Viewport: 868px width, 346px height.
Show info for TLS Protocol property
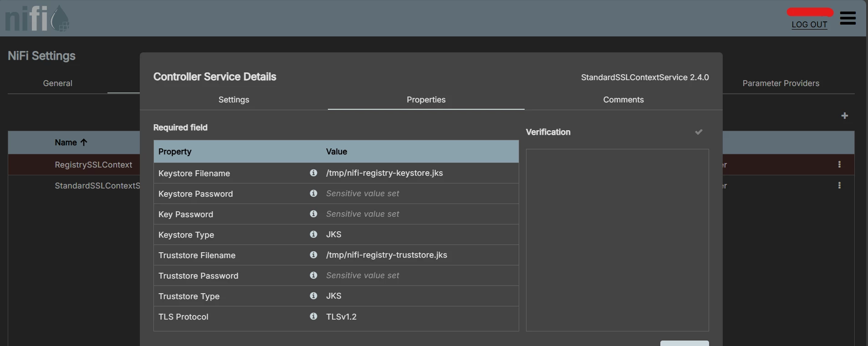(x=313, y=316)
